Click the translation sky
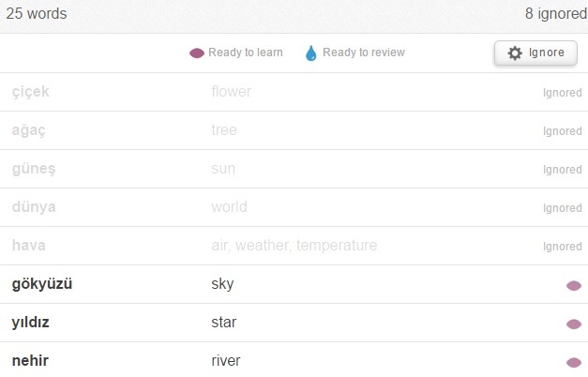The image size is (588, 377). [222, 284]
